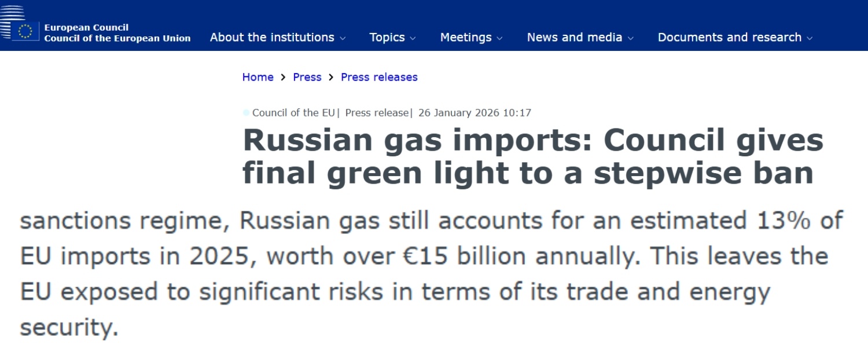Open the Meetings menu
868x355 pixels.
click(x=466, y=38)
